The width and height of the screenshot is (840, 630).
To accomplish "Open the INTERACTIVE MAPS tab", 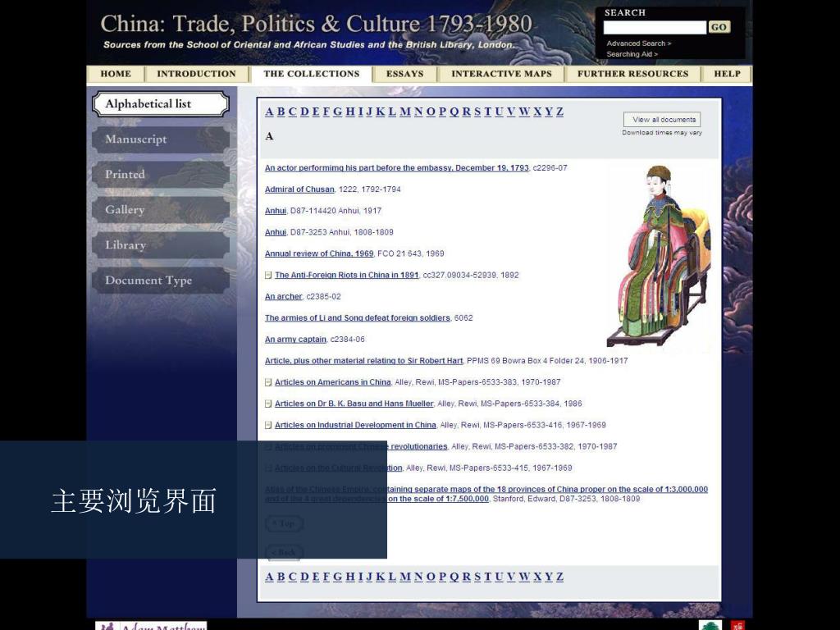I will (x=501, y=74).
